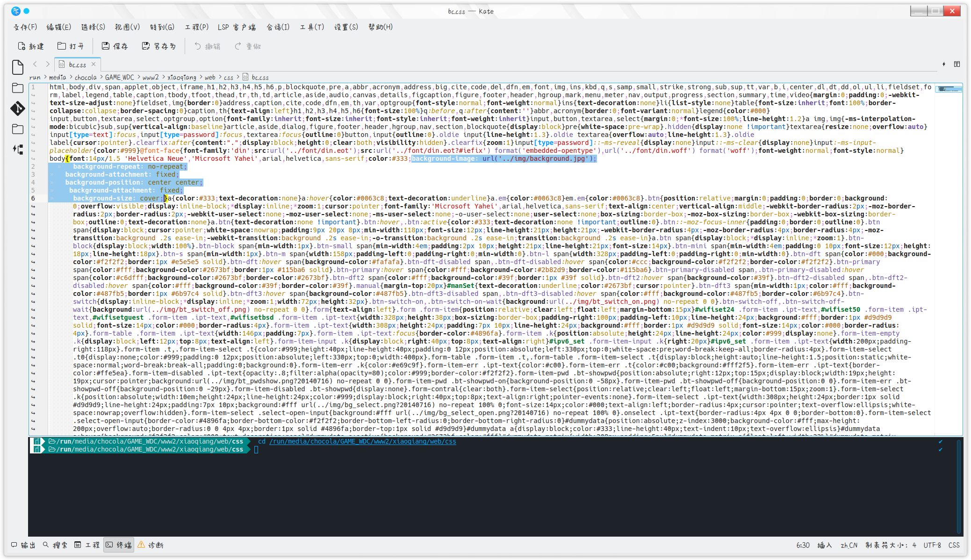Click 'web' in the breadcrumb path

(x=210, y=78)
